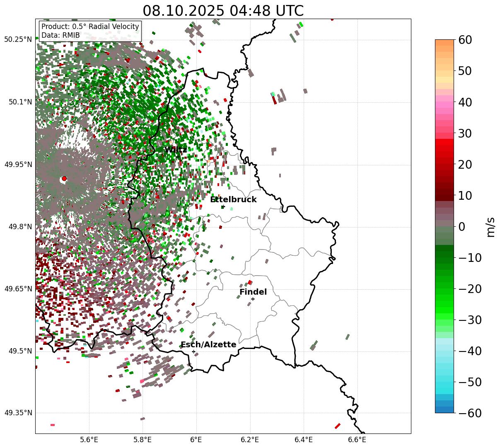Click the 49.8°N latitude tick label
Image resolution: width=500 pixels, height=448 pixels.
pos(20,227)
